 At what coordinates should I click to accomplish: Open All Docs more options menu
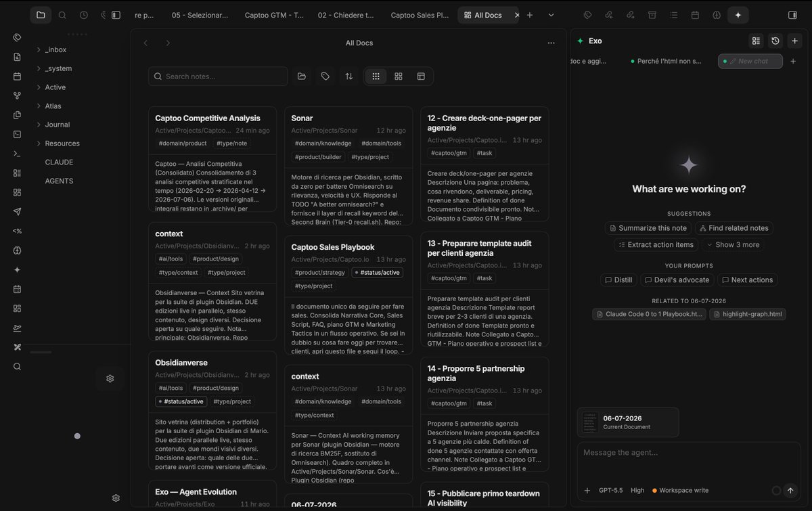coord(551,43)
